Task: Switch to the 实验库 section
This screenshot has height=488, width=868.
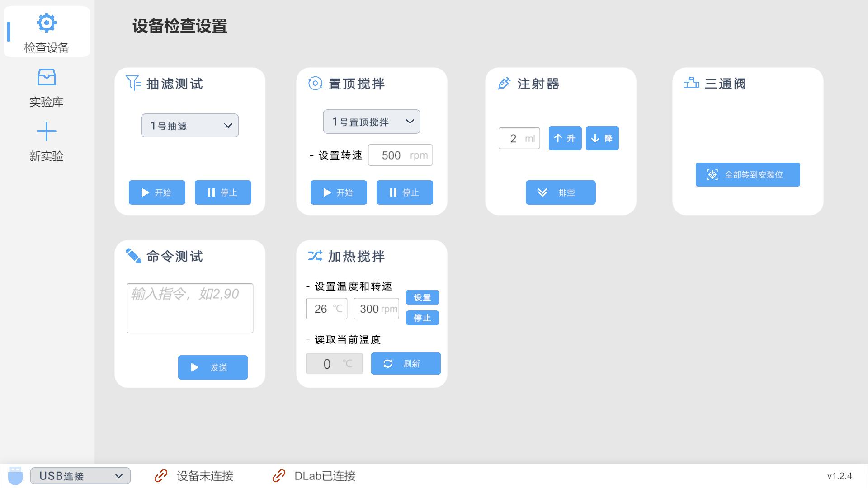Action: 46,87
